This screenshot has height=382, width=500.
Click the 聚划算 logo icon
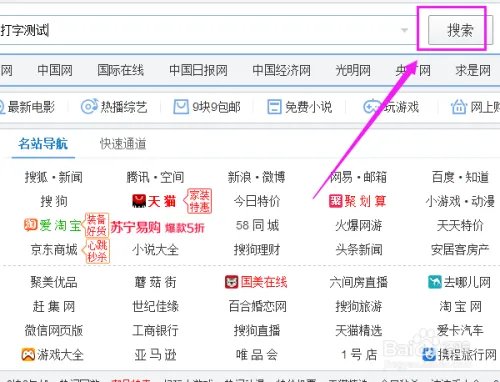[336, 201]
